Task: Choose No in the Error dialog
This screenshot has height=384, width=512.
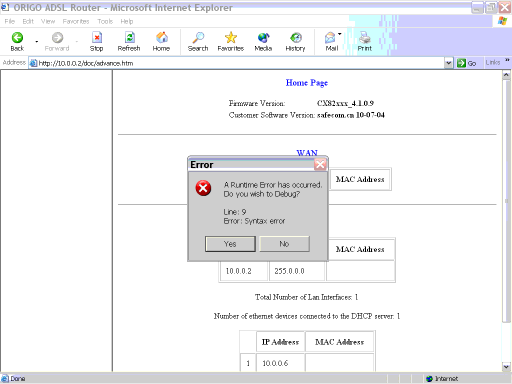Action: (x=284, y=244)
